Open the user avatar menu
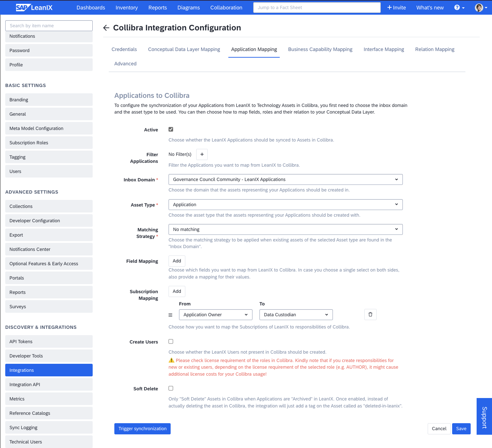Screen dimensions: 492x448 click(x=481, y=7)
